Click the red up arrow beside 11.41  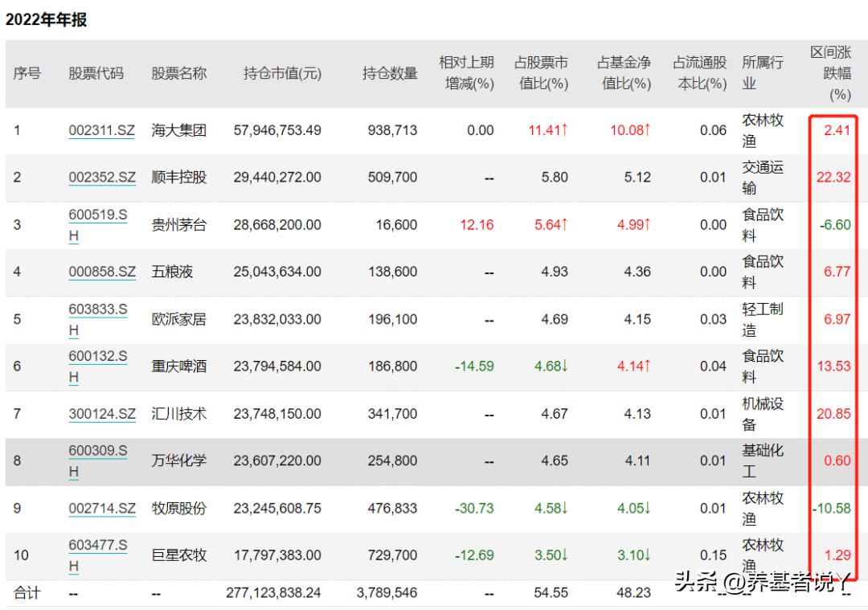point(564,129)
